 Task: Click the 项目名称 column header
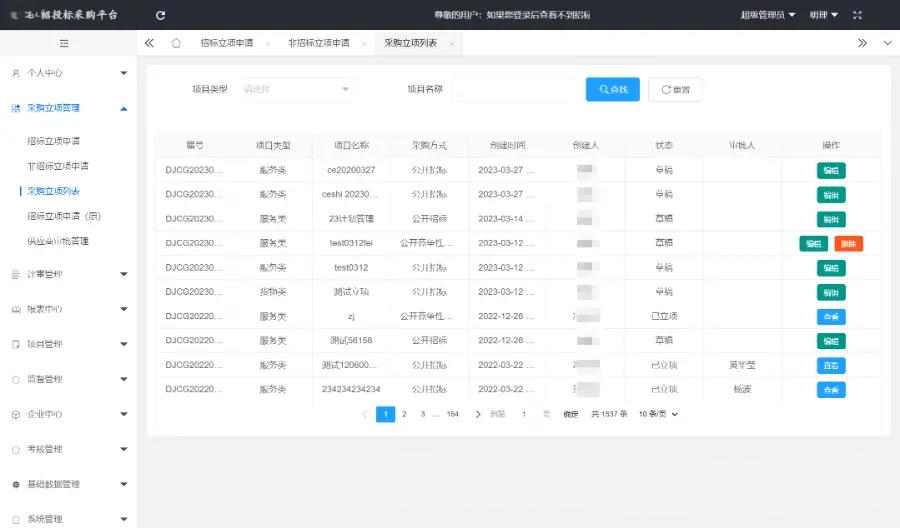[351, 145]
